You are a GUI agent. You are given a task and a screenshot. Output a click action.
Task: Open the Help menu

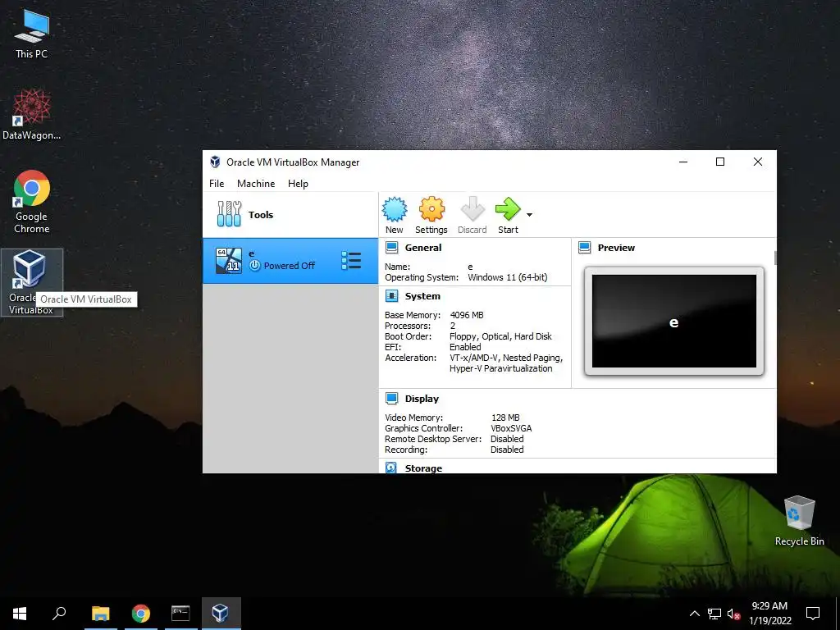pyautogui.click(x=298, y=183)
